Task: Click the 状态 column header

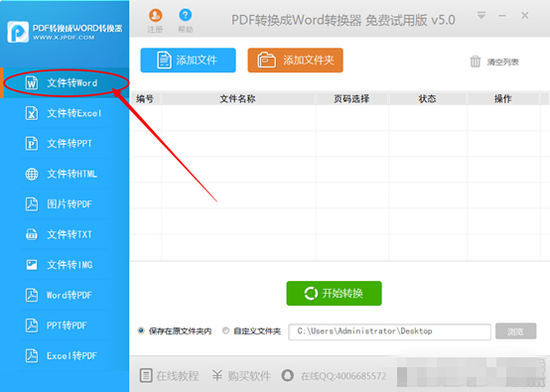Action: [x=427, y=99]
